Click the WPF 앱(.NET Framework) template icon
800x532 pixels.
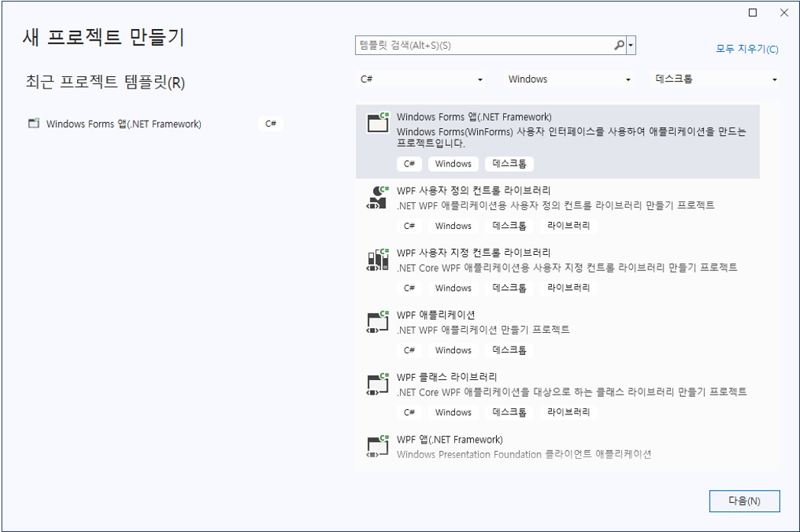coord(378,447)
